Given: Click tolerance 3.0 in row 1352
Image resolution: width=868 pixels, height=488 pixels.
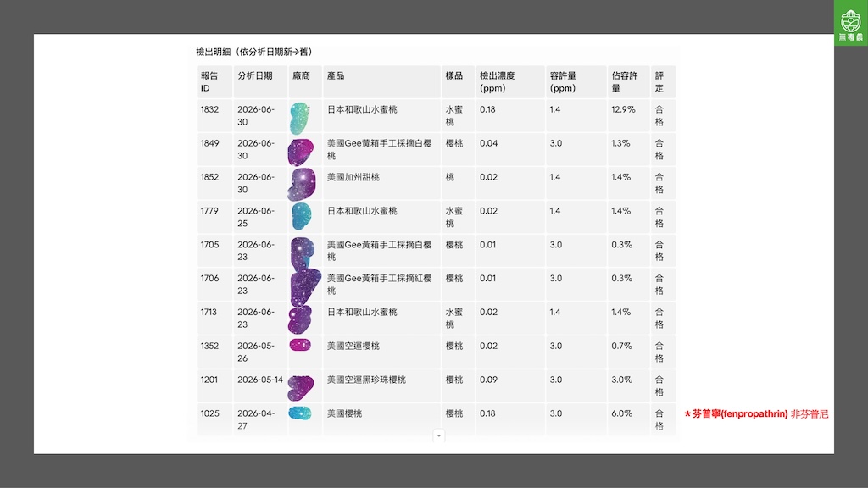Looking at the screenshot, I should [x=556, y=346].
